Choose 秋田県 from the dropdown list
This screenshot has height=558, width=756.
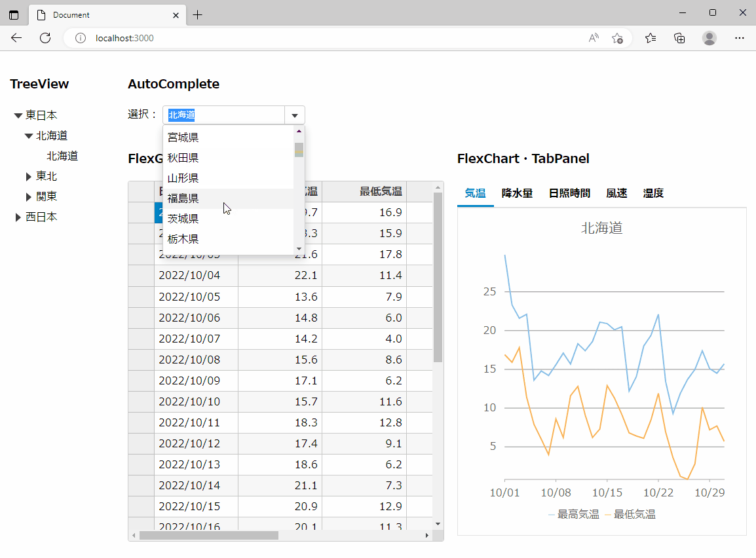point(229,158)
